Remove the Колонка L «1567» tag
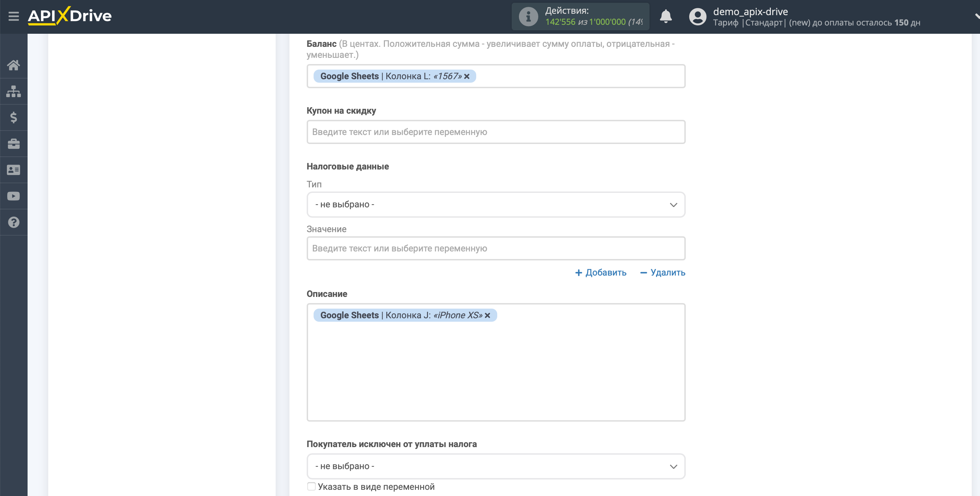This screenshot has width=980, height=496. tap(467, 76)
